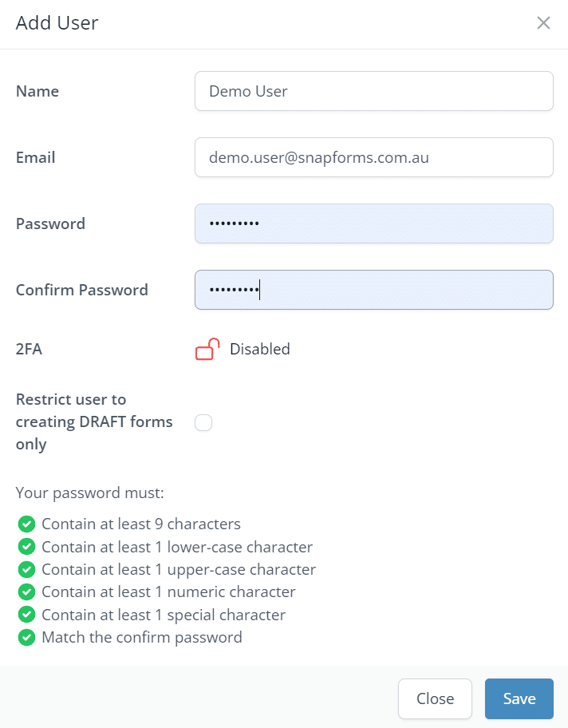The image size is (568, 728).
Task: Click green check beside upper-case rule
Action: [26, 570]
